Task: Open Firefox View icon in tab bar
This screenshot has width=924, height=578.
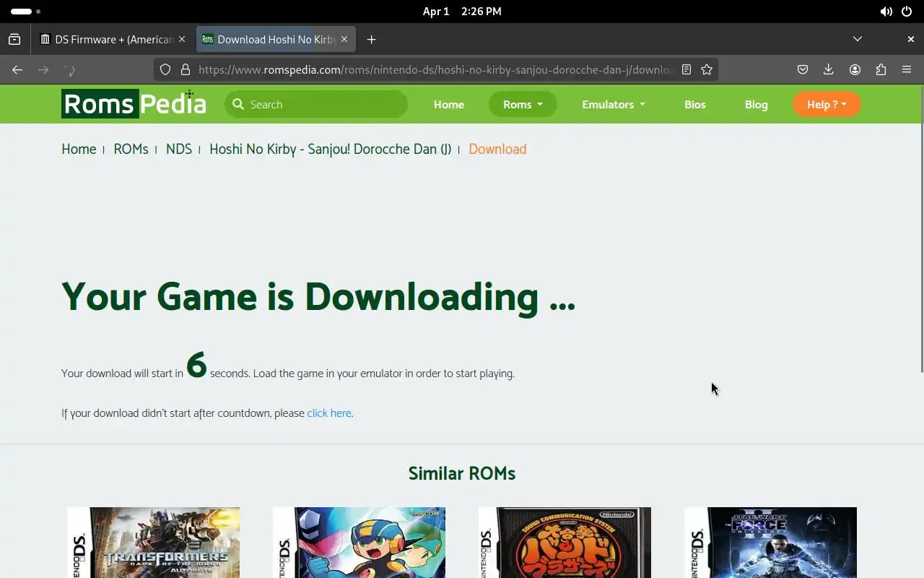Action: coord(14,39)
